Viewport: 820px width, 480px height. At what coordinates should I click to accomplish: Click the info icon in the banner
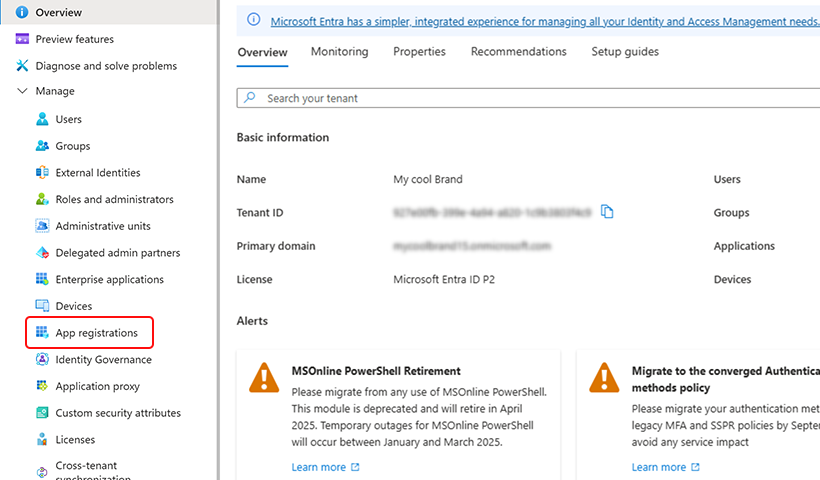[254, 19]
